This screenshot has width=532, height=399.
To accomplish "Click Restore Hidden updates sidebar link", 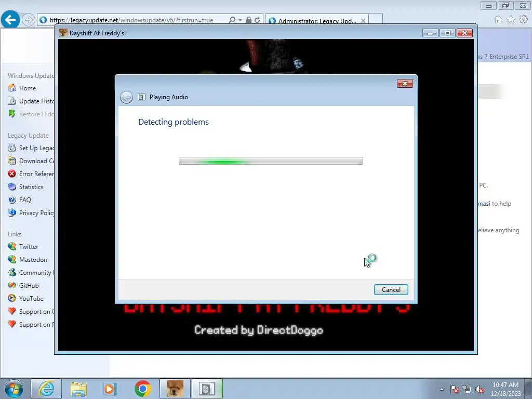I will 37,114.
